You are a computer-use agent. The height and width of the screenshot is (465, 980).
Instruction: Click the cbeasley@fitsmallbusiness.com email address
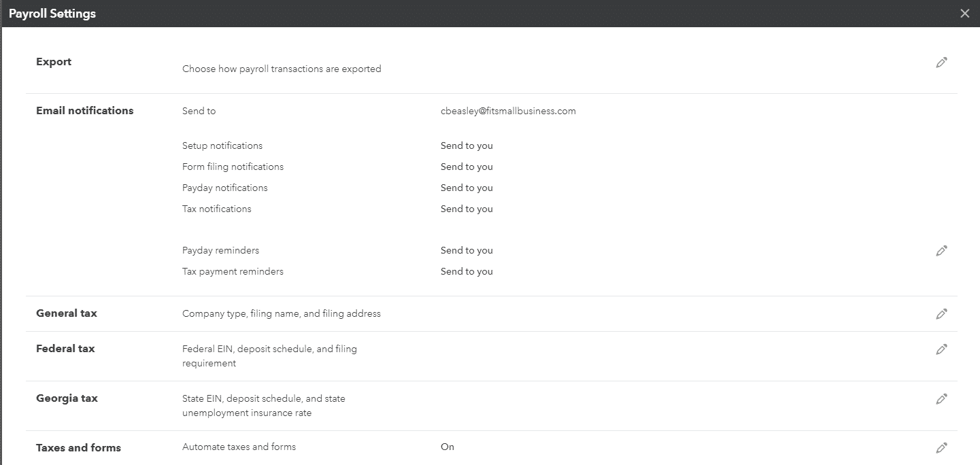508,111
